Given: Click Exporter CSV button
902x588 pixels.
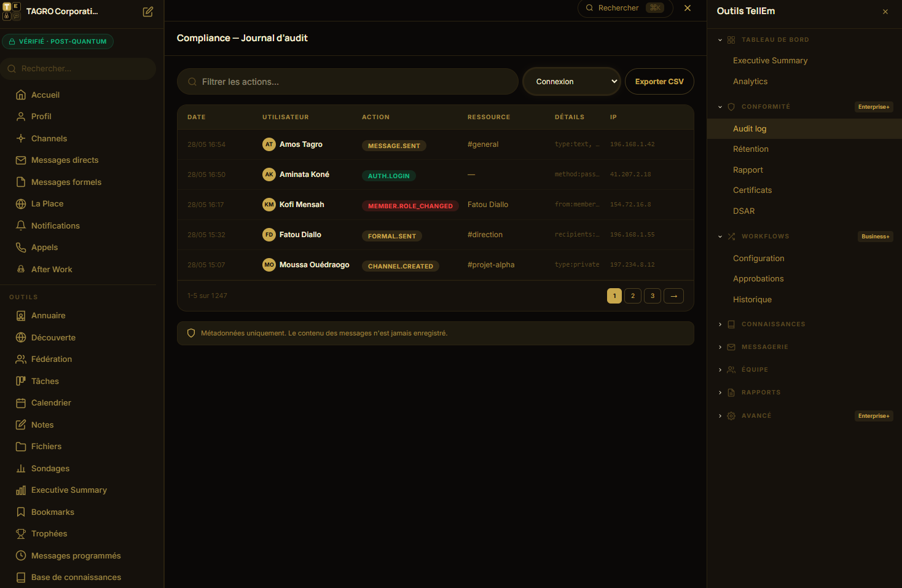Looking at the screenshot, I should pos(659,81).
